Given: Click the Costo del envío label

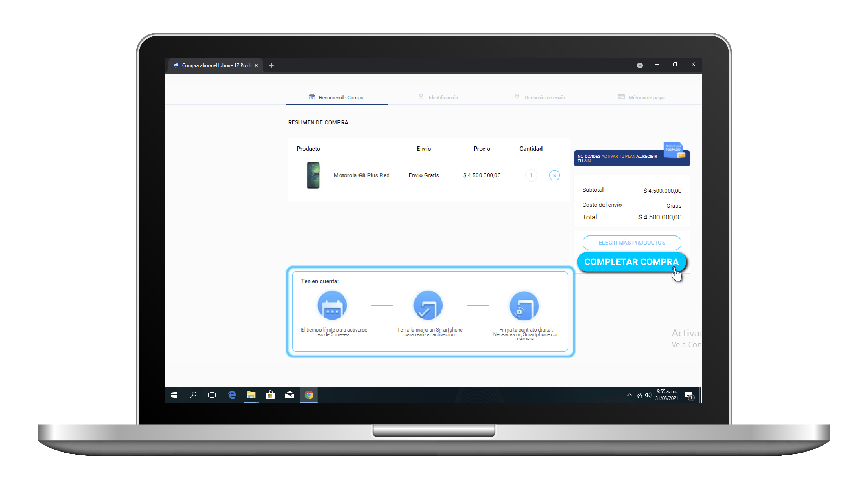Looking at the screenshot, I should pyautogui.click(x=602, y=205).
